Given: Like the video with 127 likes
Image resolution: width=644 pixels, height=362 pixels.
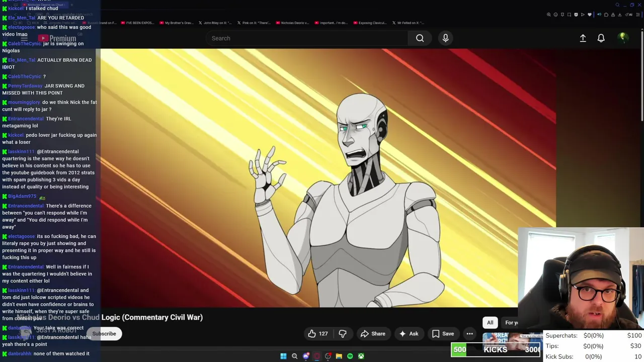Looking at the screenshot, I should (317, 334).
